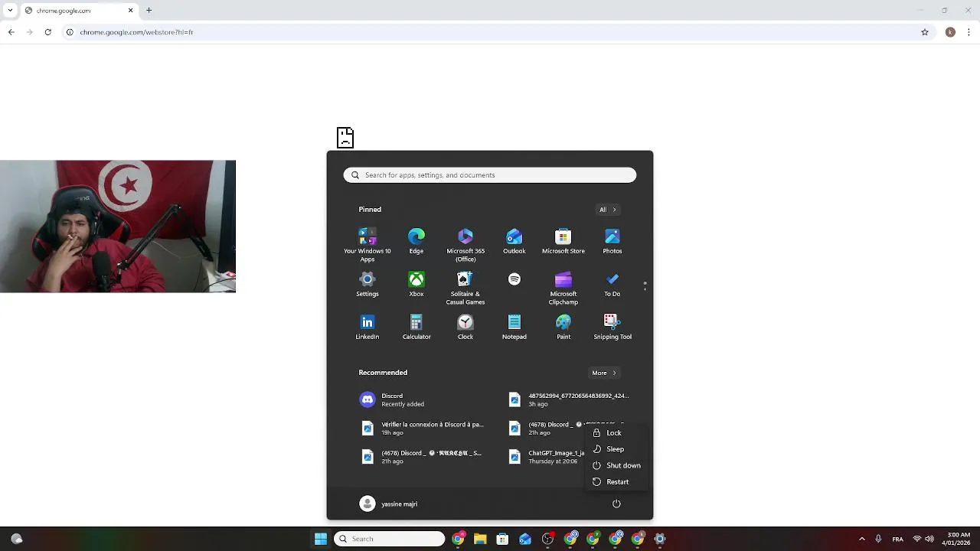Open Wi-Fi network tray icon
Viewport: 980px width, 551px height.
pyautogui.click(x=916, y=539)
